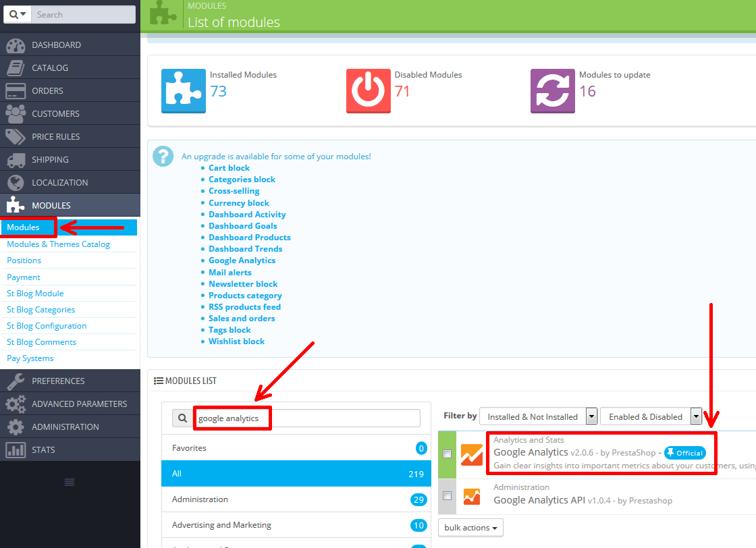
Task: Click the Stats bar chart icon
Action: coord(16,449)
